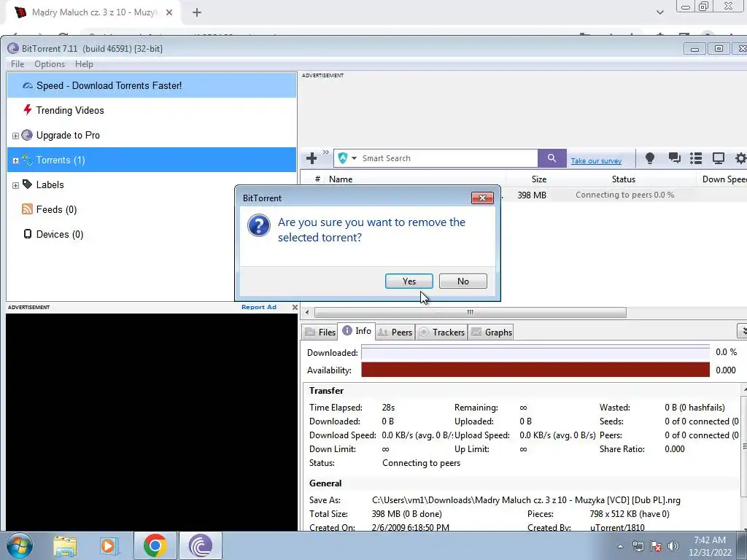Open preferences gear icon
The height and width of the screenshot is (560, 747).
tap(740, 158)
